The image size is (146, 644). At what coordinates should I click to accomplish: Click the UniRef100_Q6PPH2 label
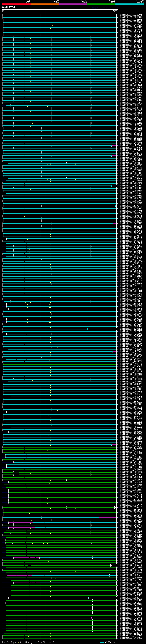point(131,228)
